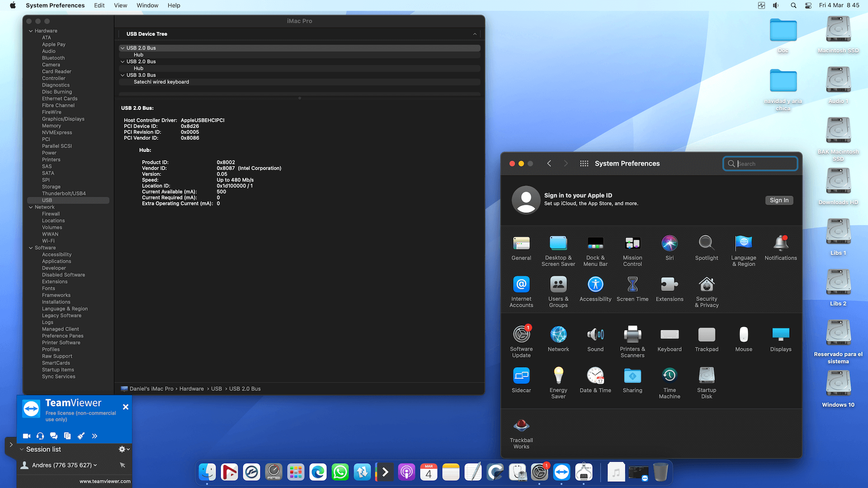This screenshot has width=868, height=488.
Task: Collapse the USB Device Tree header
Action: pos(475,34)
